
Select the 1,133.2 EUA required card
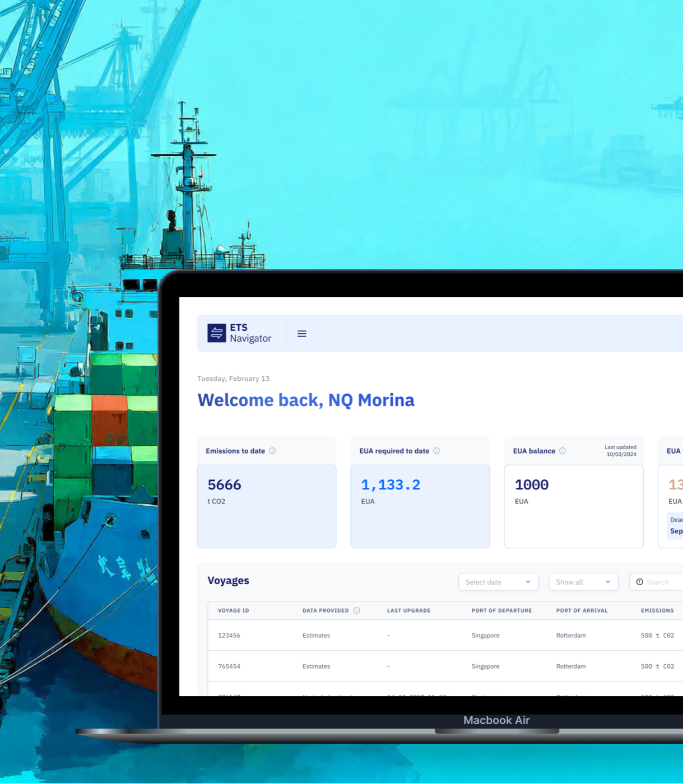pos(420,506)
